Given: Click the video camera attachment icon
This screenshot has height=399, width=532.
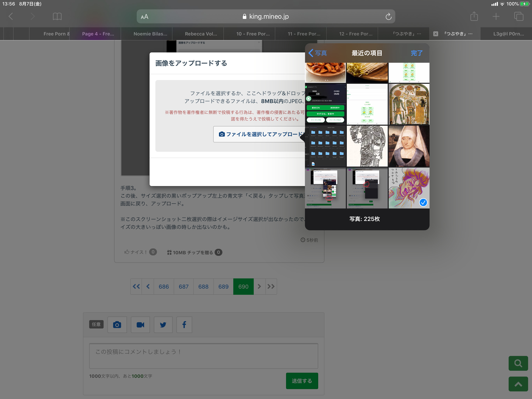Looking at the screenshot, I should [x=140, y=325].
